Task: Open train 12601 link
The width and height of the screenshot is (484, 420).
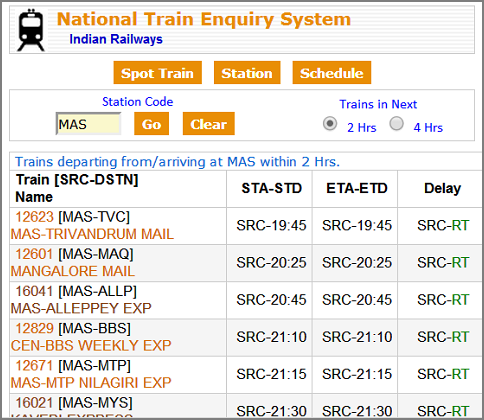Action: click(x=34, y=254)
